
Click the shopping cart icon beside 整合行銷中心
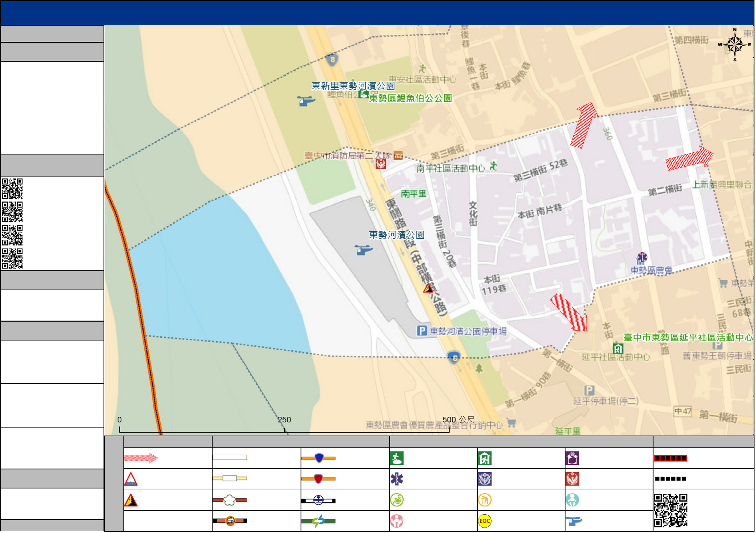click(x=511, y=423)
